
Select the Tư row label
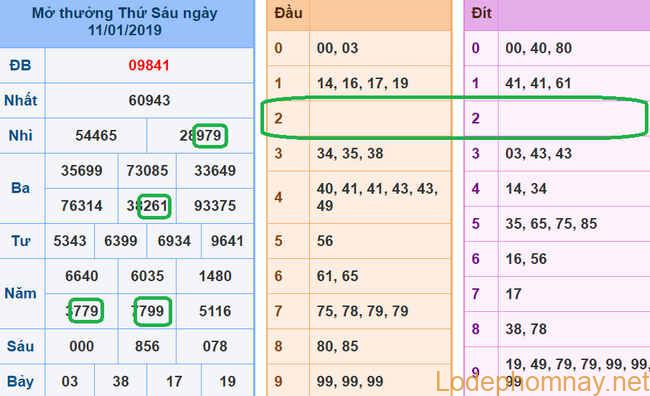point(20,241)
